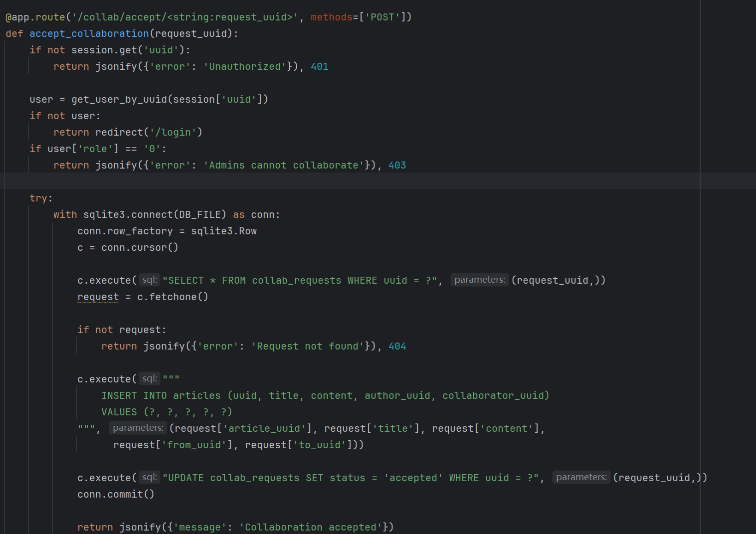This screenshot has height=534, width=756.
Task: Click the 'Collaboration accepted' string
Action: click(310, 527)
